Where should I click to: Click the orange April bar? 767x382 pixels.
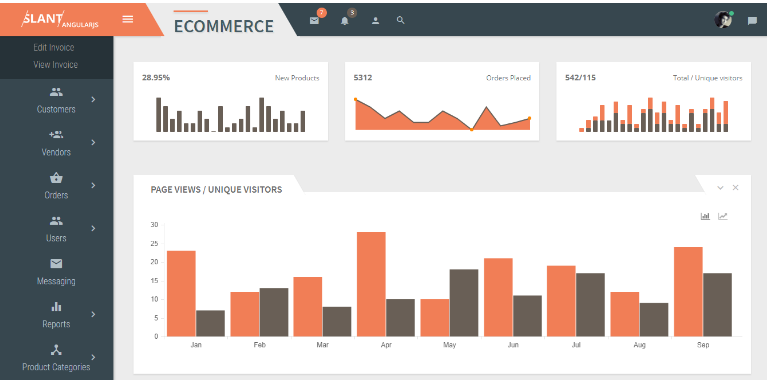[x=371, y=284]
